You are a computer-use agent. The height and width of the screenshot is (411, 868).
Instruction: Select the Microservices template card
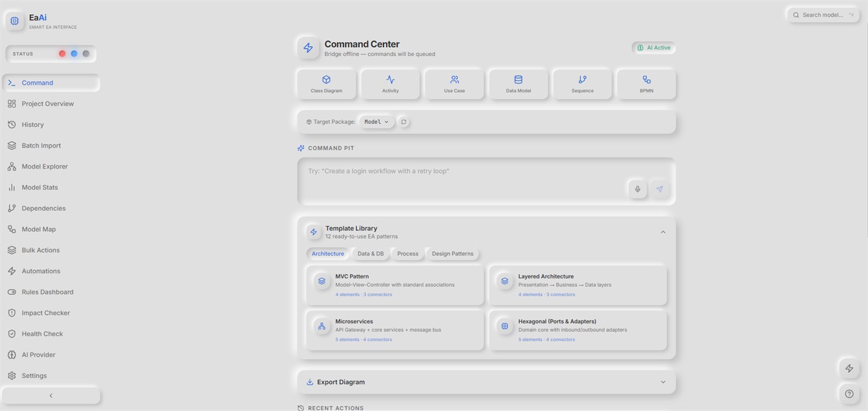tap(395, 330)
